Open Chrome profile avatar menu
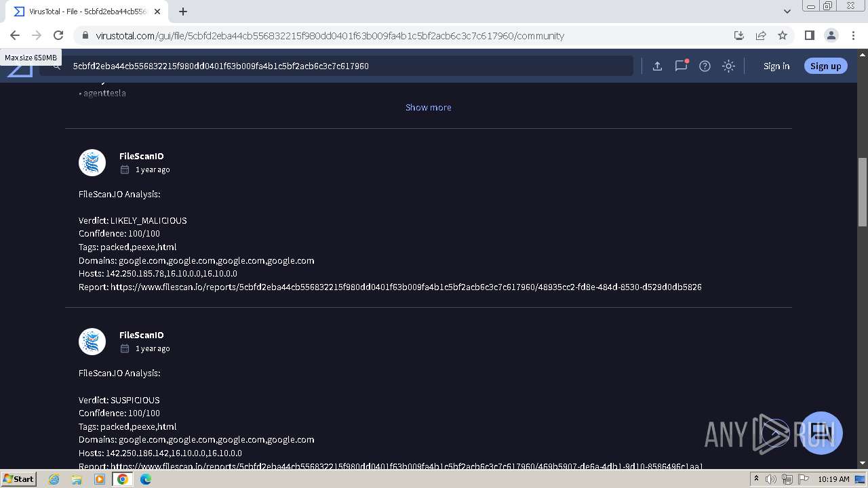The width and height of the screenshot is (868, 488). coord(831,35)
